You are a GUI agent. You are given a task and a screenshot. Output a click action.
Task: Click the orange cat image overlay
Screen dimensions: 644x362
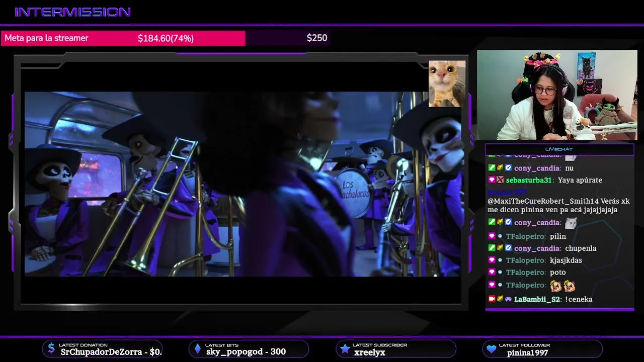[447, 83]
